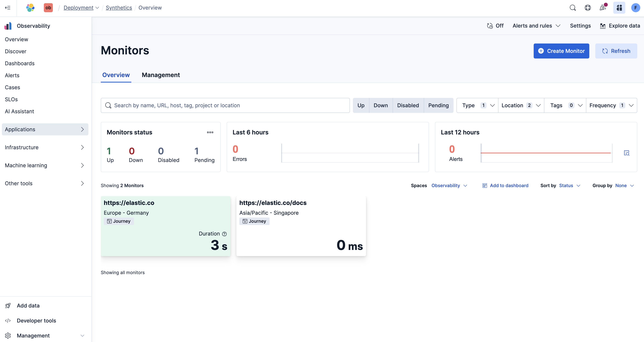The width and height of the screenshot is (644, 342).
Task: Enable the Up status filter
Action: coord(361,105)
